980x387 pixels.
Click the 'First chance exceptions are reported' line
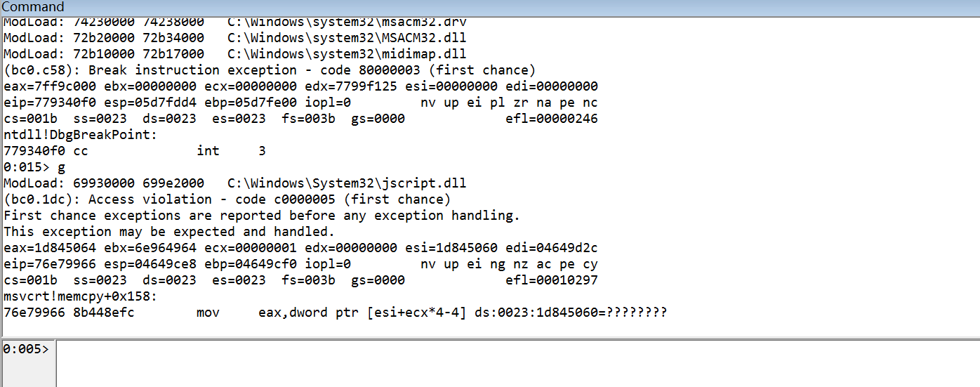pos(262,216)
